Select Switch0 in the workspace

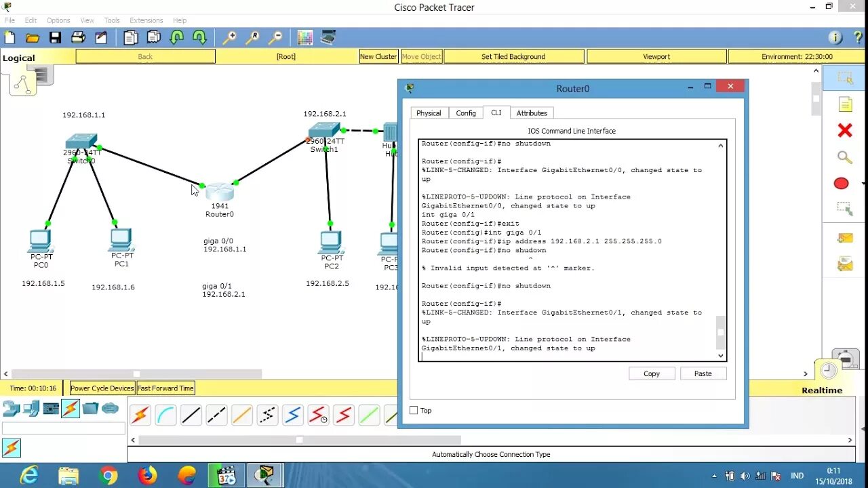pyautogui.click(x=81, y=141)
